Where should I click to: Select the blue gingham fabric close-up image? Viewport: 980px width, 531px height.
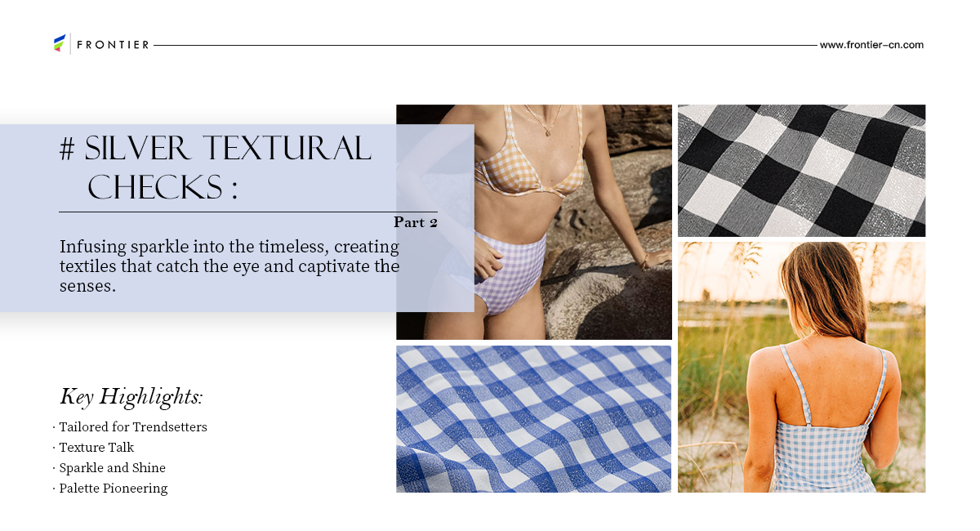coord(534,419)
